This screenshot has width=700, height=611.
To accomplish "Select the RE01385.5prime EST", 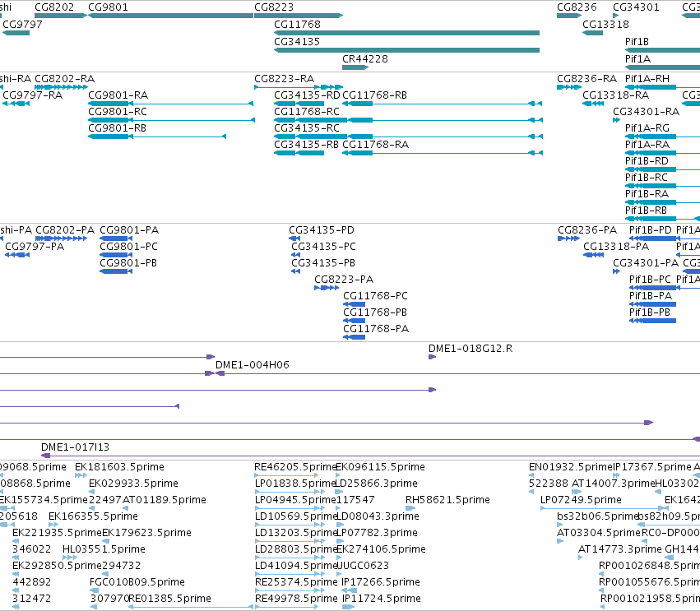I will [x=191, y=607].
